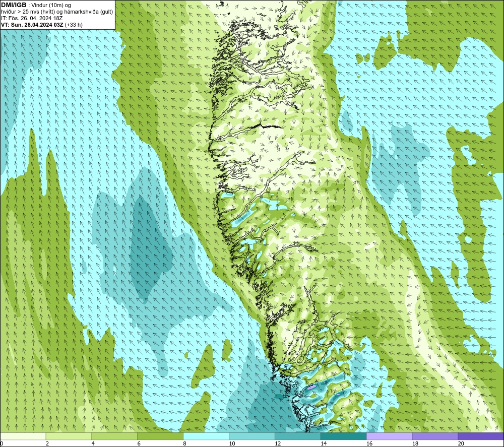Click the light purple 16–18 m/s legend swatch
This screenshot has width=504, height=447.
click(x=389, y=436)
